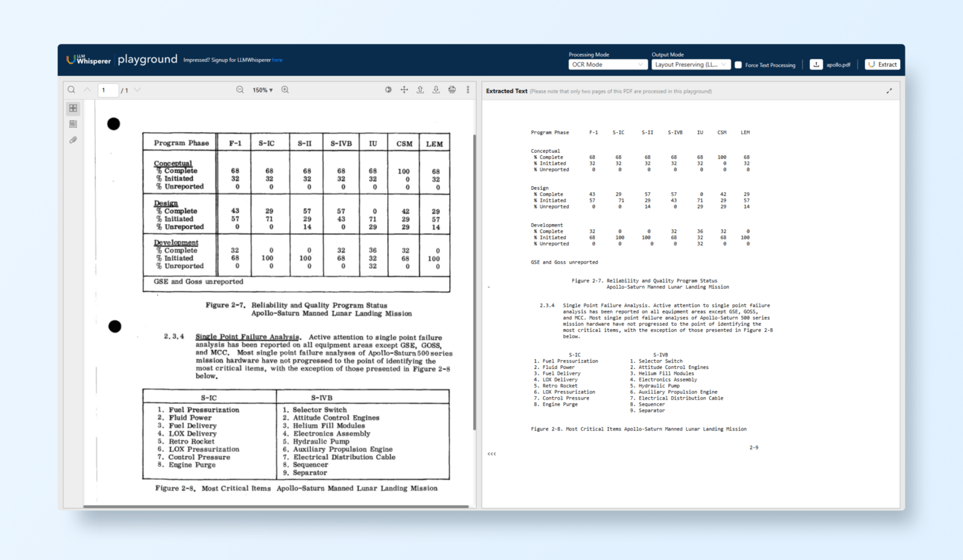Click the Extract button
This screenshot has height=560, width=963.
point(882,64)
